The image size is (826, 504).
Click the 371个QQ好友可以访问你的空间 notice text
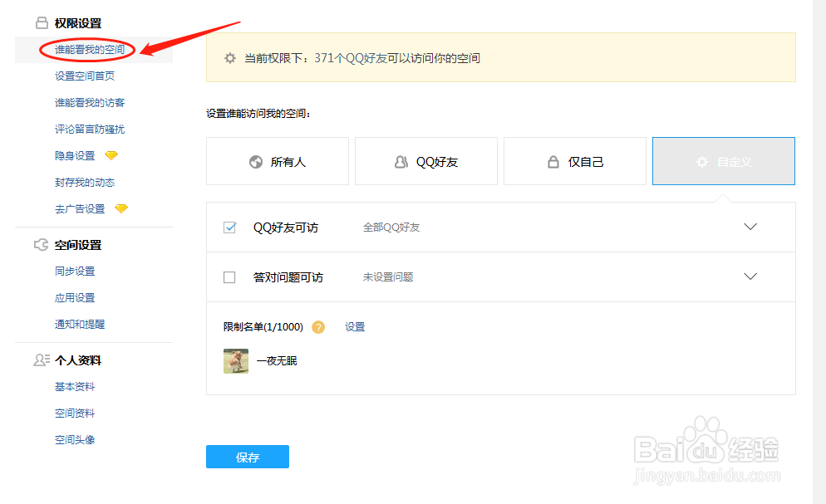pyautogui.click(x=397, y=58)
